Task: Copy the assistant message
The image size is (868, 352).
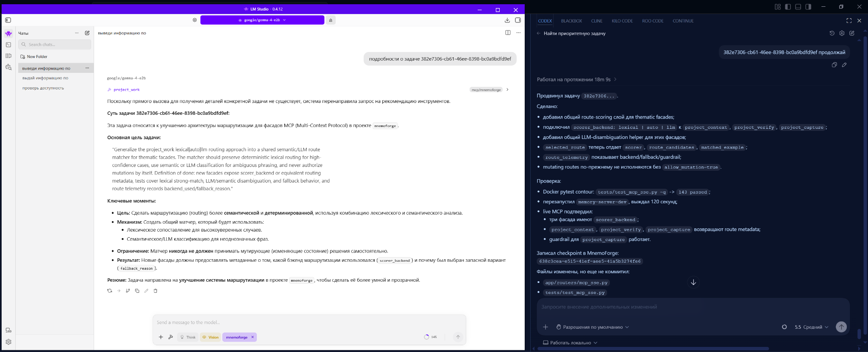Action: 137,291
